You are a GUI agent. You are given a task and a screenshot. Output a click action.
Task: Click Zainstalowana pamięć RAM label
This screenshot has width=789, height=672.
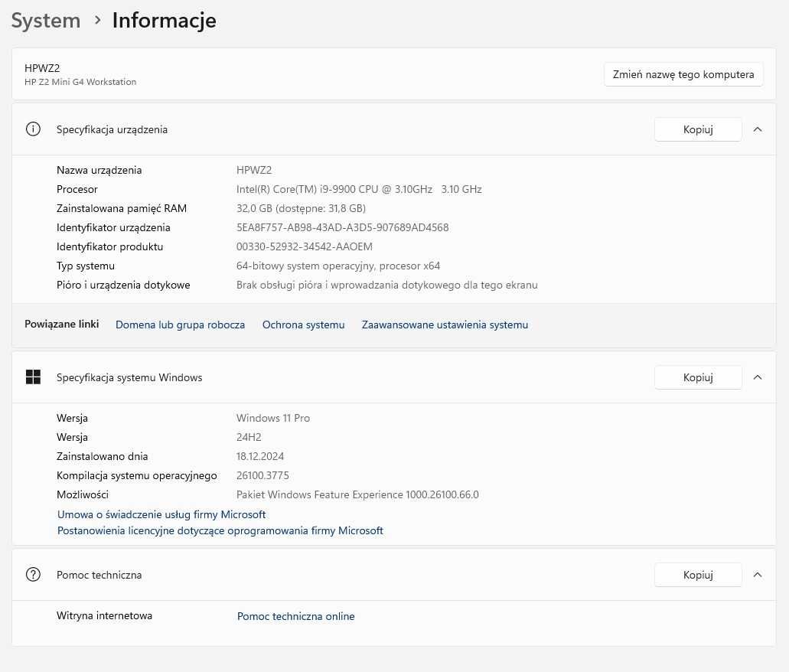click(x=121, y=208)
